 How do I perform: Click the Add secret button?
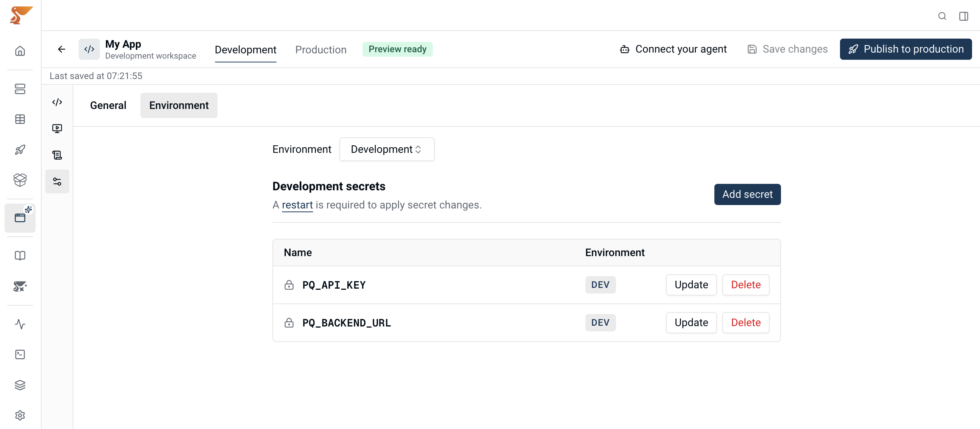(747, 194)
